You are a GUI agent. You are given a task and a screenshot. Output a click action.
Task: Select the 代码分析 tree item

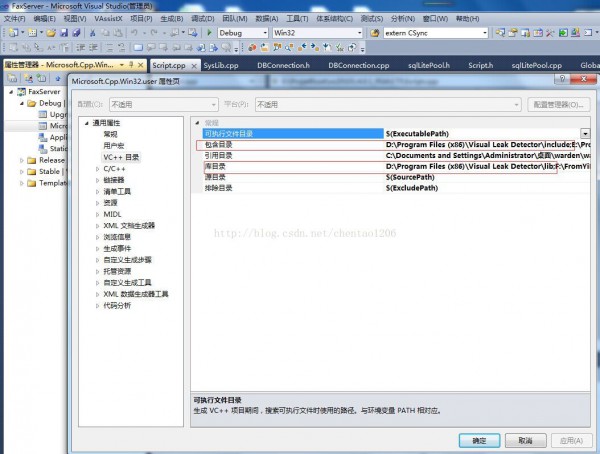point(117,305)
